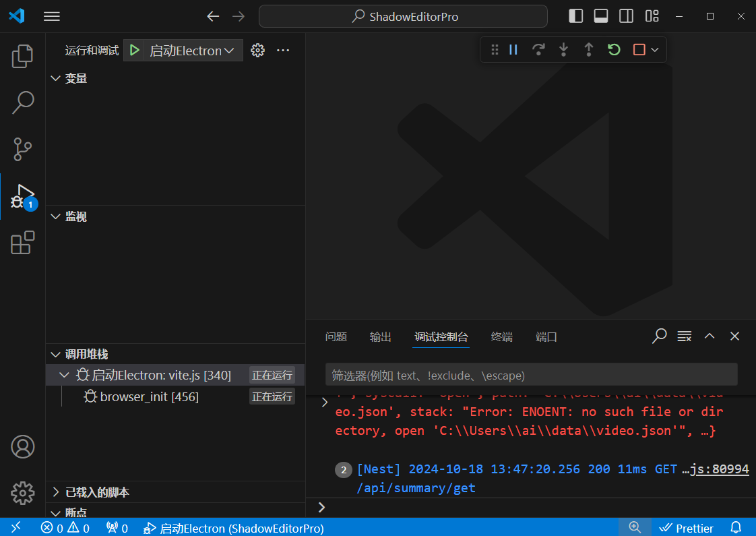
Task: Click the Step Over debug icon
Action: [x=538, y=50]
